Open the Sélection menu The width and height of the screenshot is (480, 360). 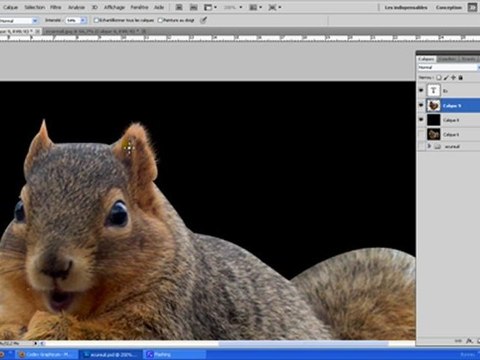34,7
